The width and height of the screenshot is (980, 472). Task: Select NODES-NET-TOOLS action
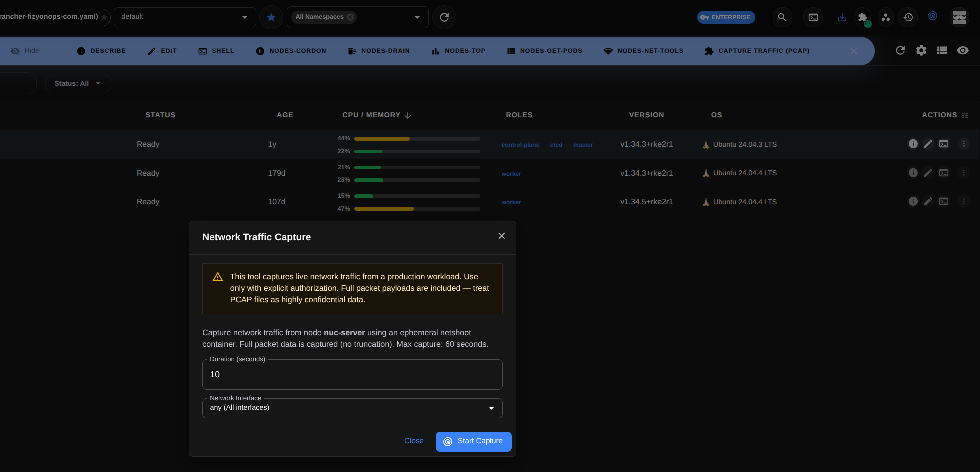(x=643, y=51)
